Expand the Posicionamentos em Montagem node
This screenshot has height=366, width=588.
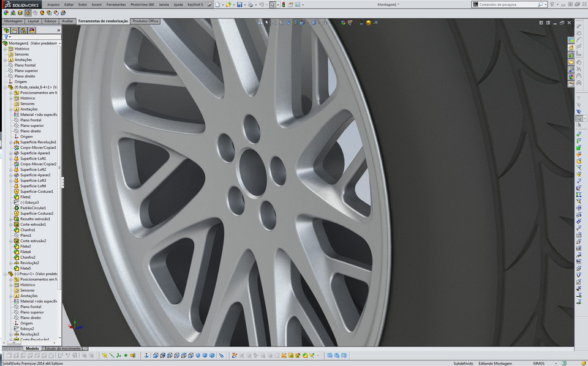click(x=10, y=93)
